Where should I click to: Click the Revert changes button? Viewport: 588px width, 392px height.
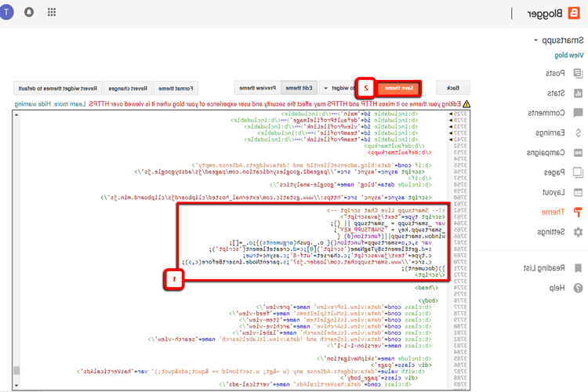128,89
